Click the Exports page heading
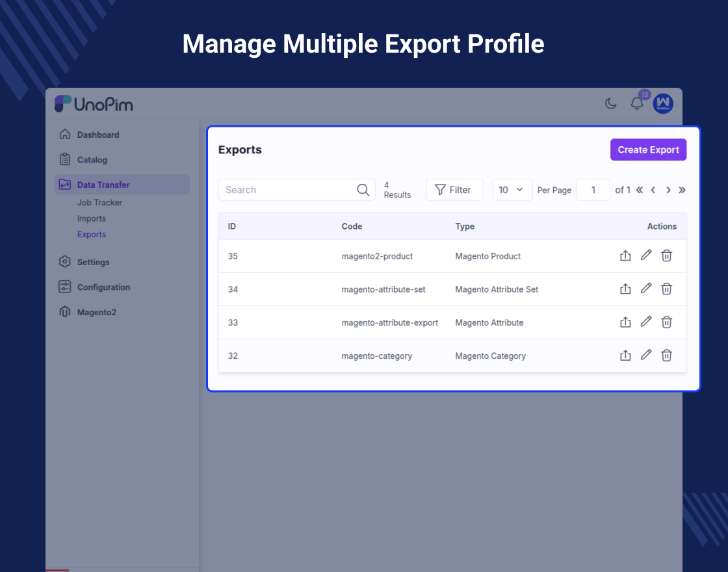Image resolution: width=728 pixels, height=572 pixels. click(240, 149)
